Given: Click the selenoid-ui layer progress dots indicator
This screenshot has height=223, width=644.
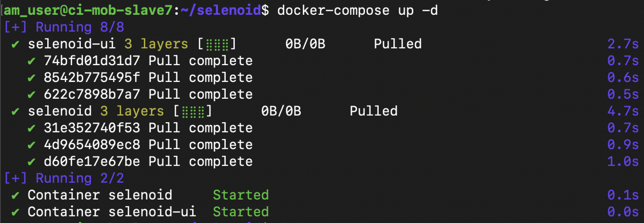Looking at the screenshot, I should tap(217, 45).
